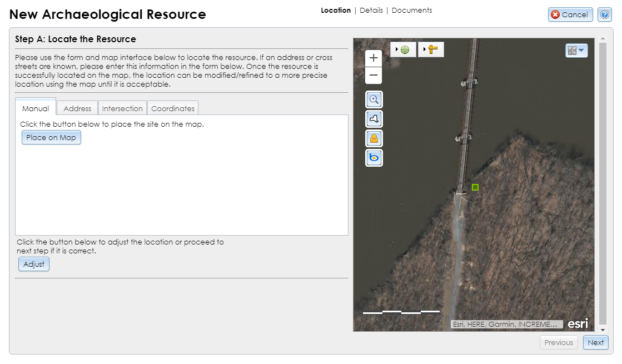This screenshot has width=622, height=364.
Task: Toggle the street-level person view tool
Action: [374, 138]
